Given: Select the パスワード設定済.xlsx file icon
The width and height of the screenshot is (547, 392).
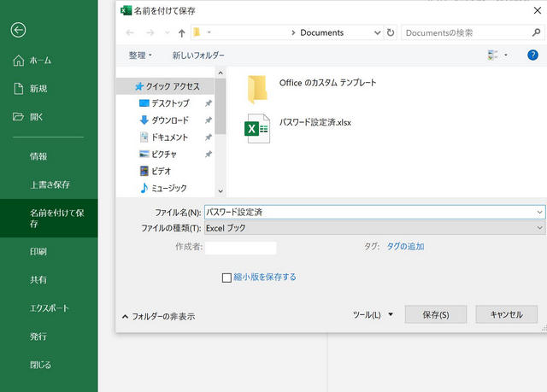Looking at the screenshot, I should [257, 128].
